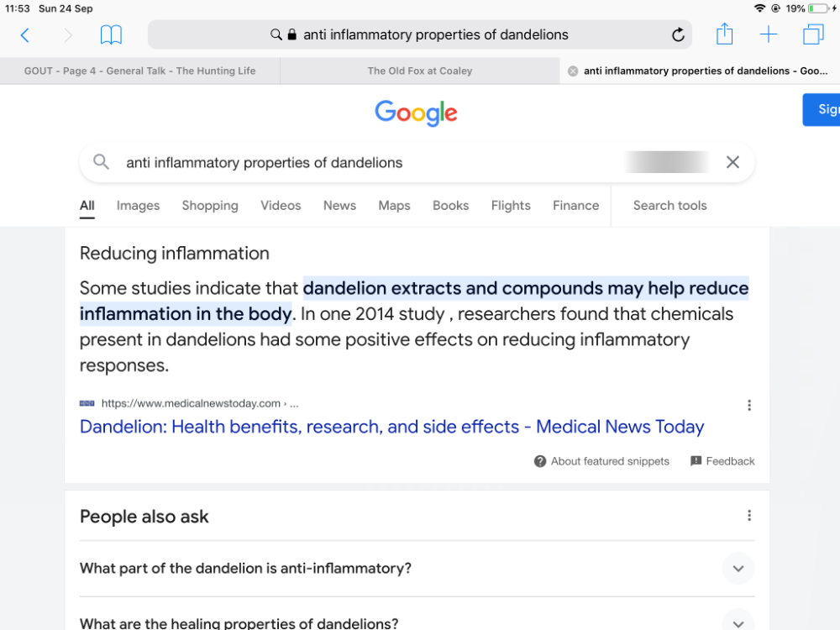
Task: Switch to The Old Fox at Coaley tab
Action: pos(419,71)
